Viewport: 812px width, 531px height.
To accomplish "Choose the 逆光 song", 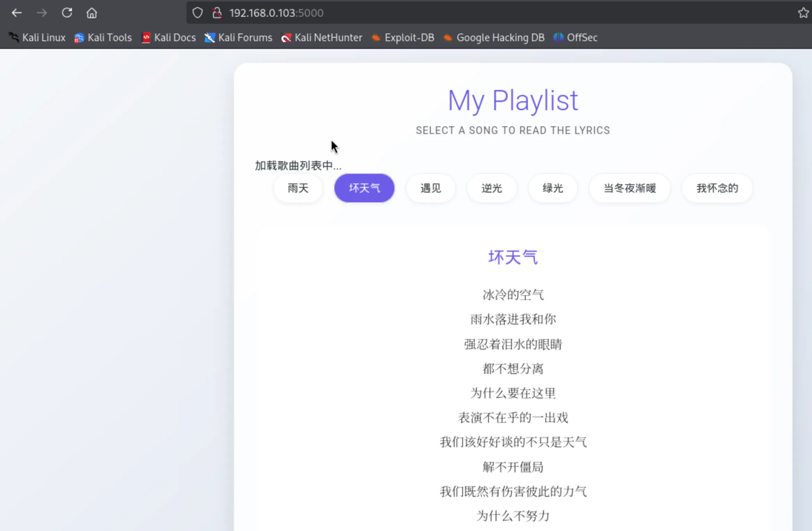I will (x=492, y=188).
